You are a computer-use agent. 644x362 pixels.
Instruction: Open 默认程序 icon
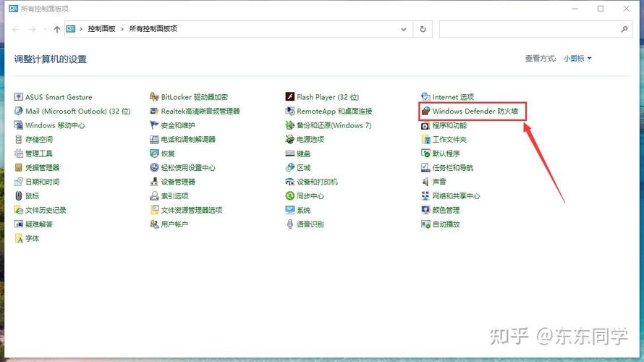[x=425, y=153]
